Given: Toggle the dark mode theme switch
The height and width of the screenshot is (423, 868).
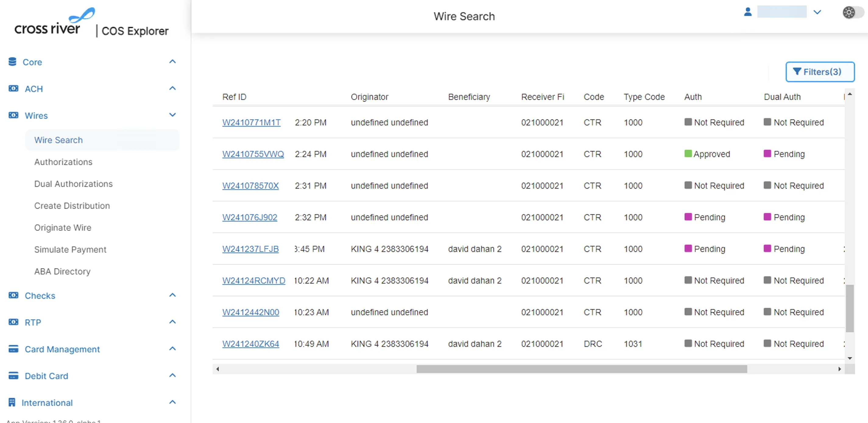Looking at the screenshot, I should coord(853,12).
